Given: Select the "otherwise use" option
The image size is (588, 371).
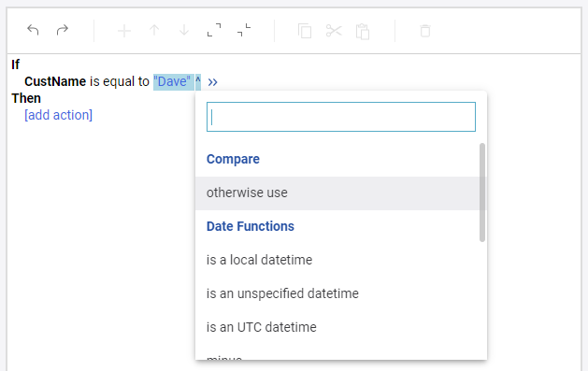Looking at the screenshot, I should point(341,193).
